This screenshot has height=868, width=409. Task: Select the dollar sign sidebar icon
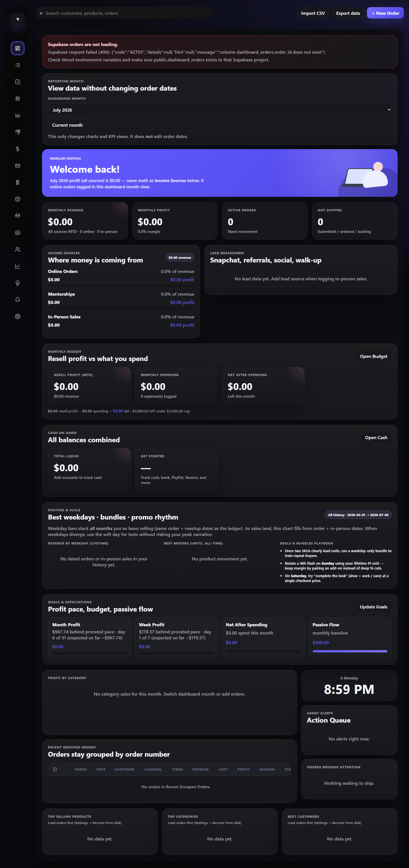pos(18,149)
